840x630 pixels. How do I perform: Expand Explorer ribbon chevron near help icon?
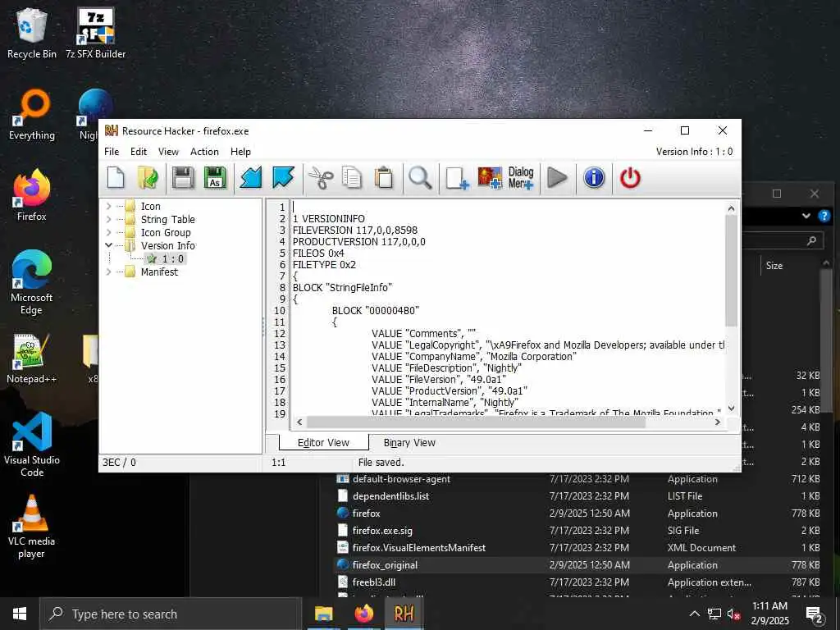(806, 216)
